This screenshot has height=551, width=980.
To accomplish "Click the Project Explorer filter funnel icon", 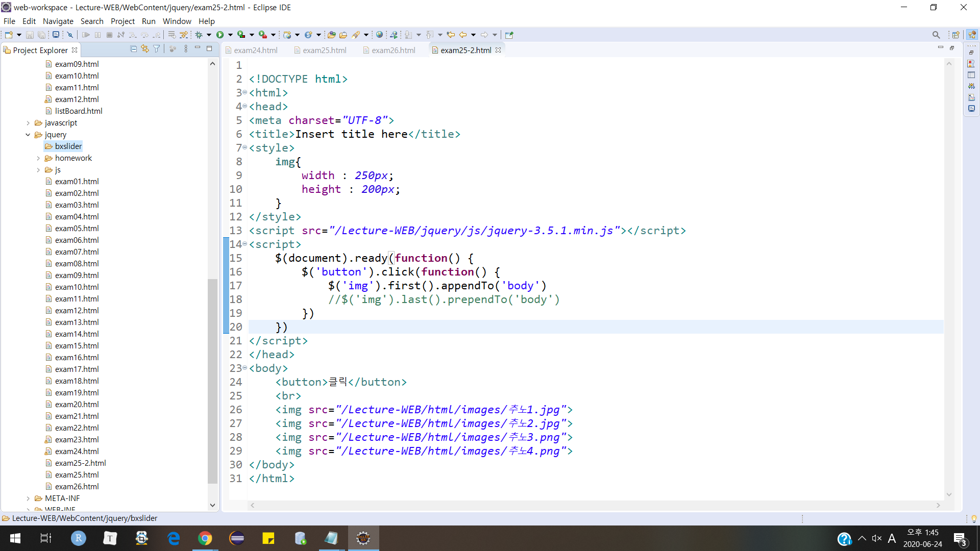I will 157,49.
